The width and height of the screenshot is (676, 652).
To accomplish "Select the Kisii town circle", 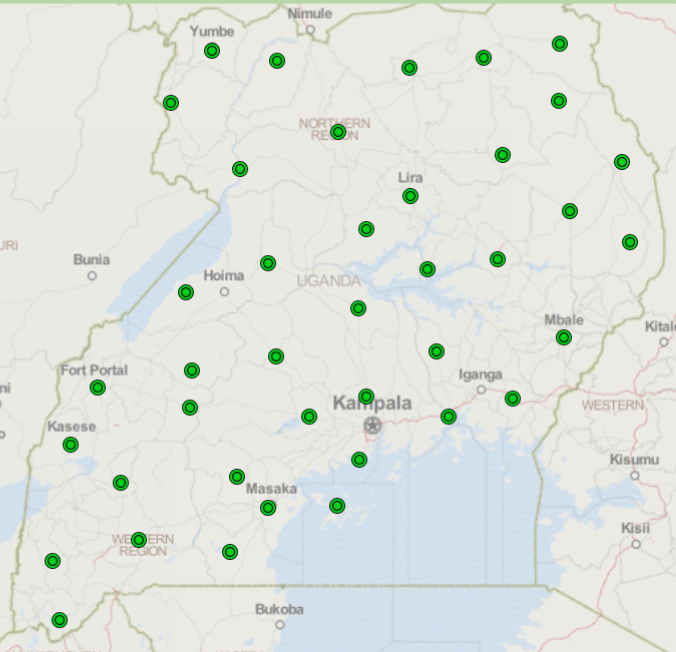I will [636, 544].
